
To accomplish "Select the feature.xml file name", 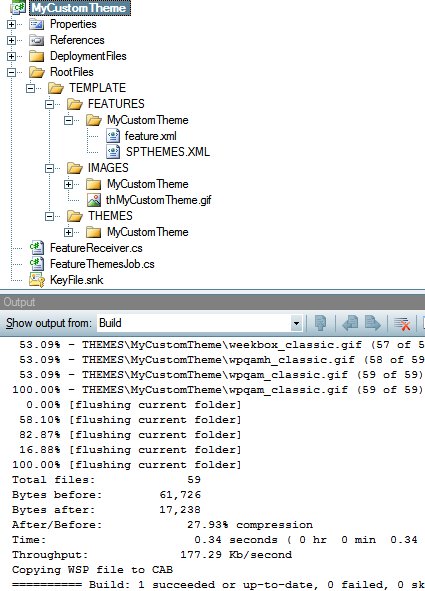I will 151,136.
